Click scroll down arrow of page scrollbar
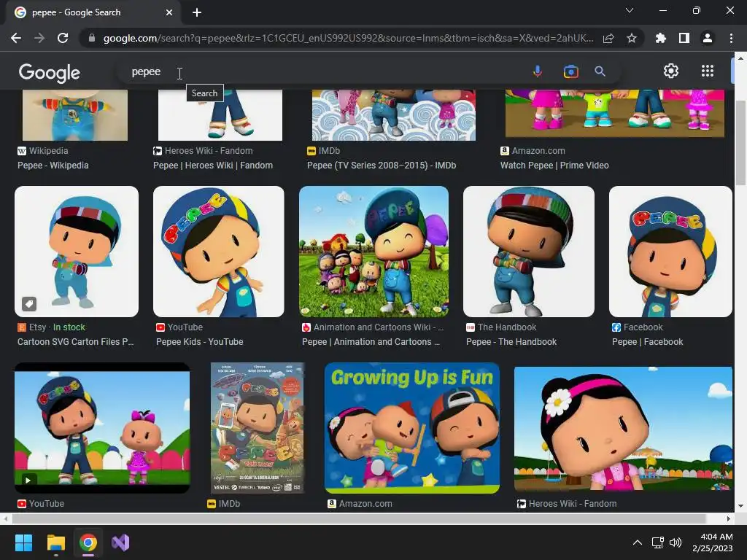 [740, 506]
